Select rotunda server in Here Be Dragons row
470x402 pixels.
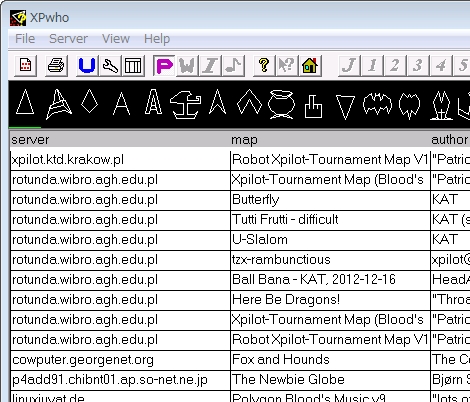point(120,300)
